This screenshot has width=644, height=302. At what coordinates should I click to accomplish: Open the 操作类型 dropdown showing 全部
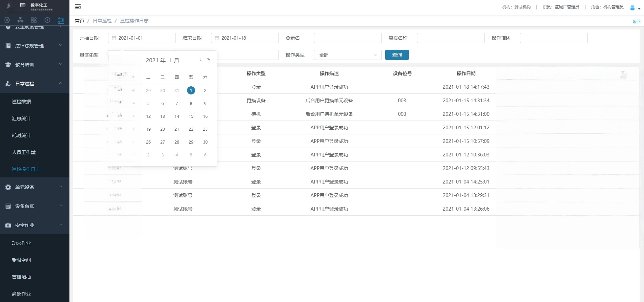(x=348, y=55)
